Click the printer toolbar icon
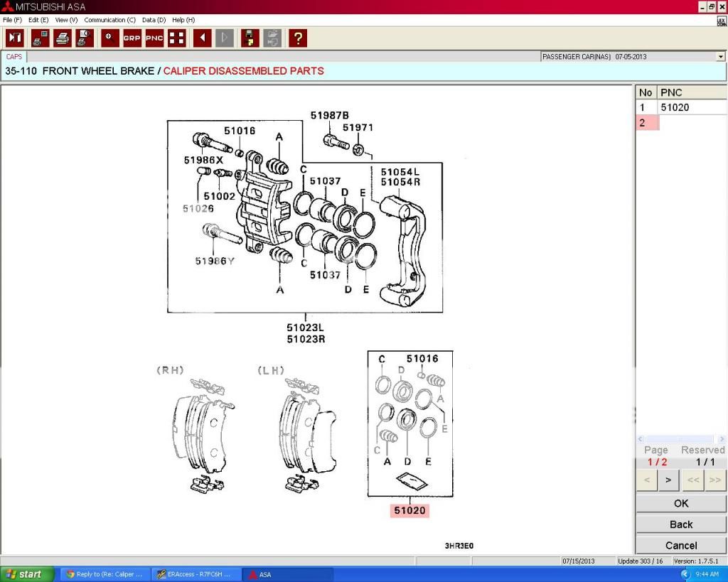728x582 pixels. (x=63, y=38)
